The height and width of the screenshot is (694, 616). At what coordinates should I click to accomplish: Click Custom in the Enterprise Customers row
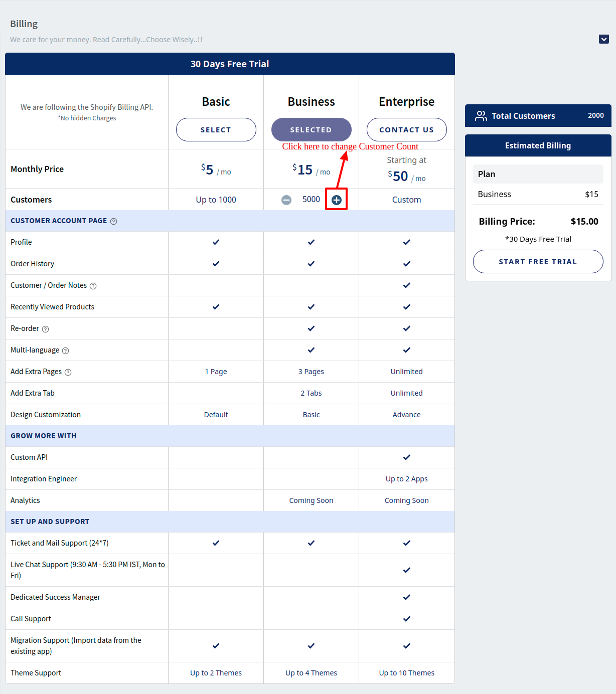point(406,199)
